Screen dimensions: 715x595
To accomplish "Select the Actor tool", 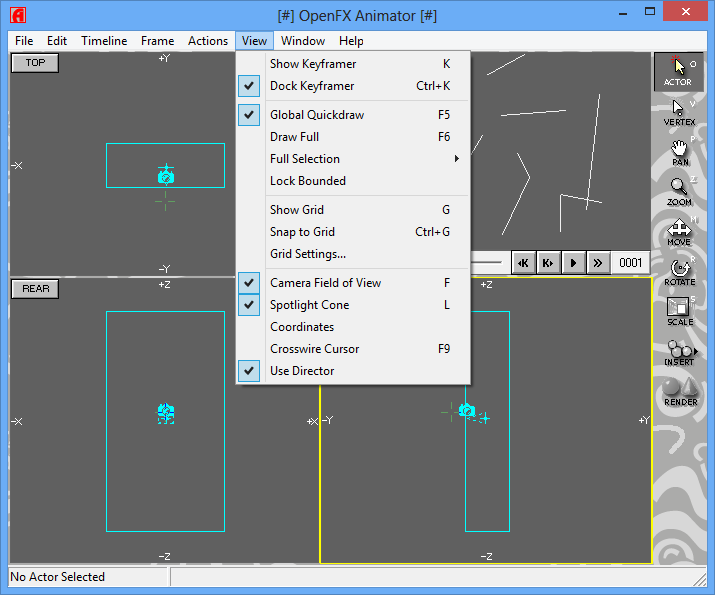I will coord(678,72).
